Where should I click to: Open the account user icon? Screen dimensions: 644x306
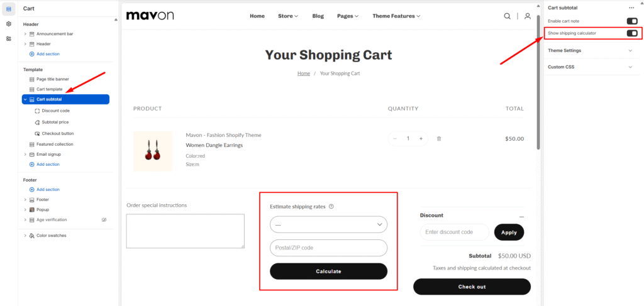(528, 16)
